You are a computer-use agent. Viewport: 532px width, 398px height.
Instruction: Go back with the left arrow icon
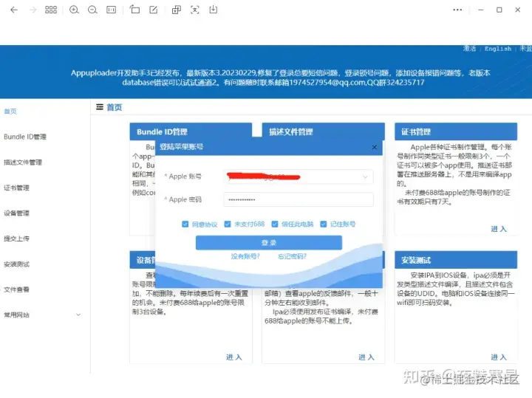point(14,10)
